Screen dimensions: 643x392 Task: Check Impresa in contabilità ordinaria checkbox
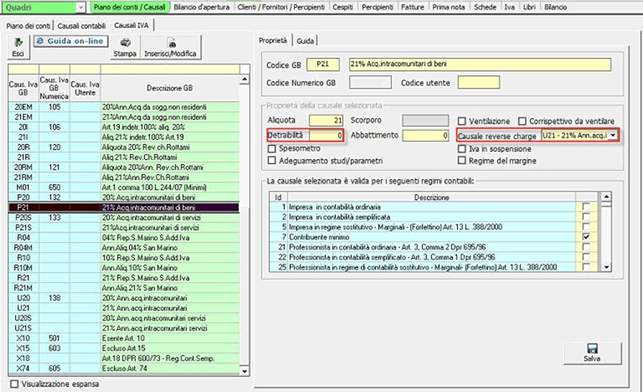(x=586, y=207)
